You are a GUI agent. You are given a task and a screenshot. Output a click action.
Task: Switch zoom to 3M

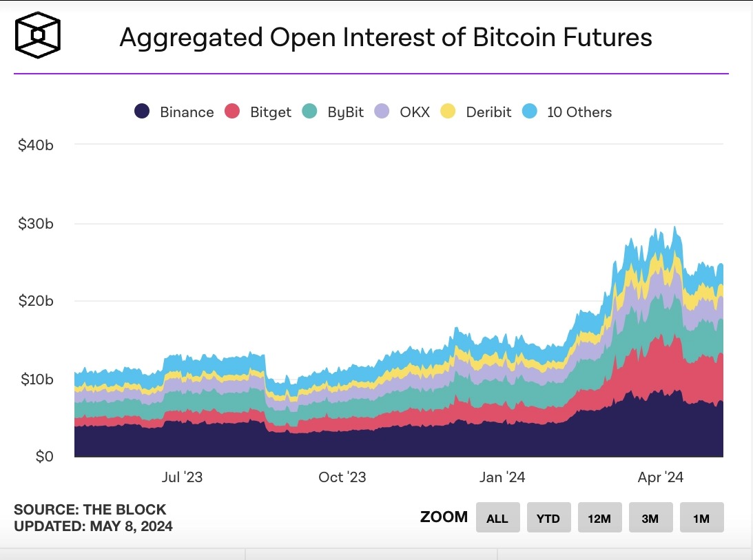point(651,518)
